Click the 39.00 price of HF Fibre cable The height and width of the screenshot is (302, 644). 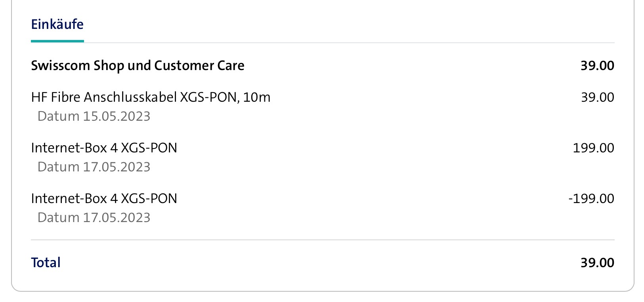597,97
